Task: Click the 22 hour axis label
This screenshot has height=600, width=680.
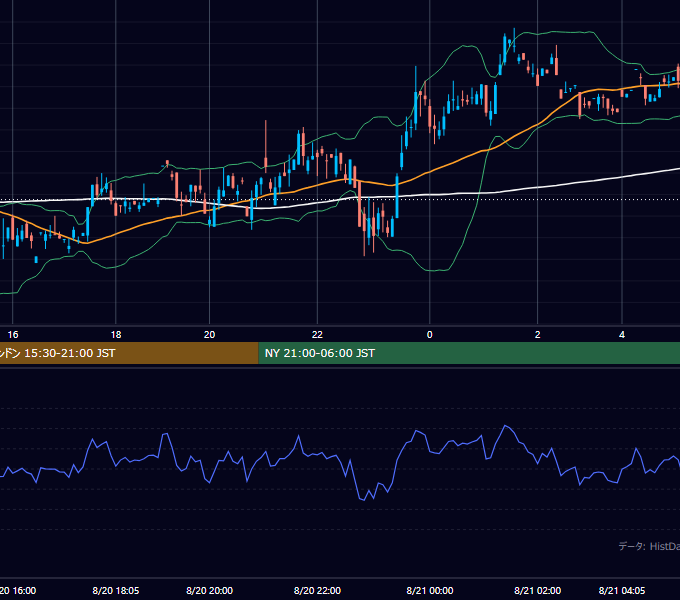Action: click(x=317, y=335)
